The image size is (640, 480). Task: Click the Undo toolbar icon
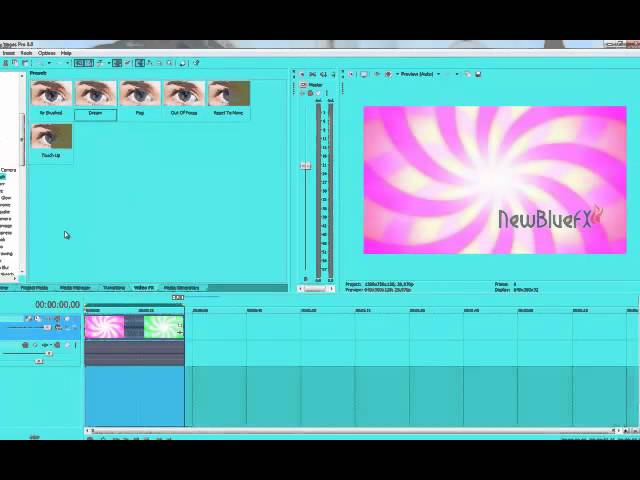pyautogui.click(x=40, y=63)
